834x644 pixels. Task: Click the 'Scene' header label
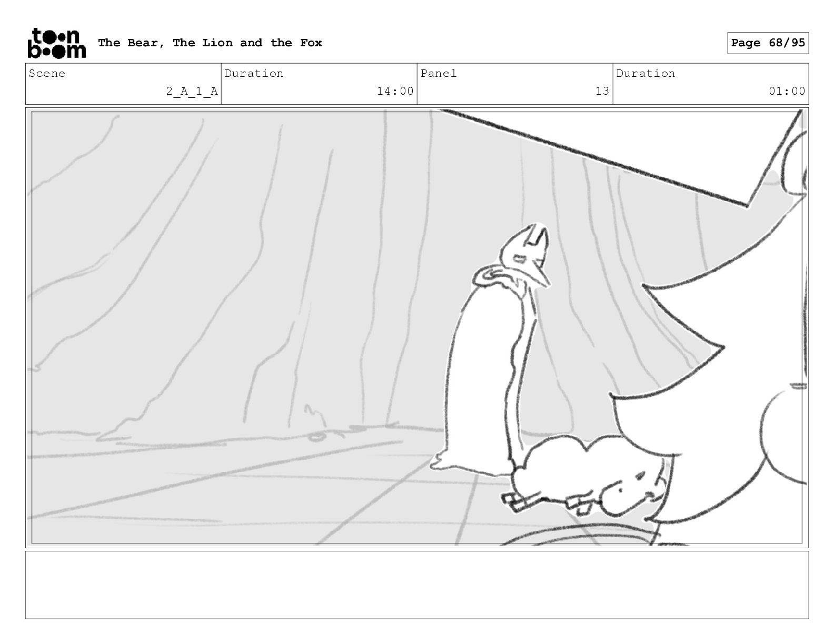click(x=47, y=73)
